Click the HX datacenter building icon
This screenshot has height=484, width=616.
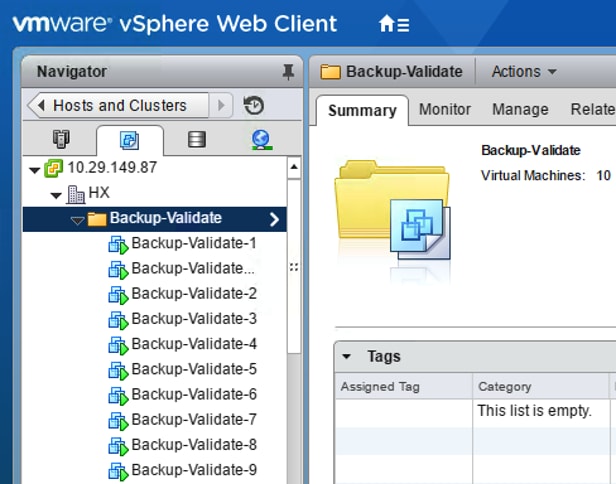click(75, 194)
